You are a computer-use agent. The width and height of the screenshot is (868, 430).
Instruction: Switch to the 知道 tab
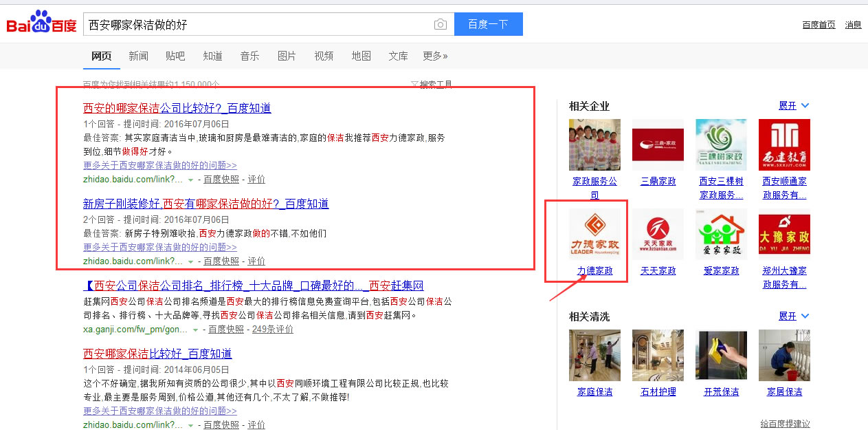click(212, 56)
